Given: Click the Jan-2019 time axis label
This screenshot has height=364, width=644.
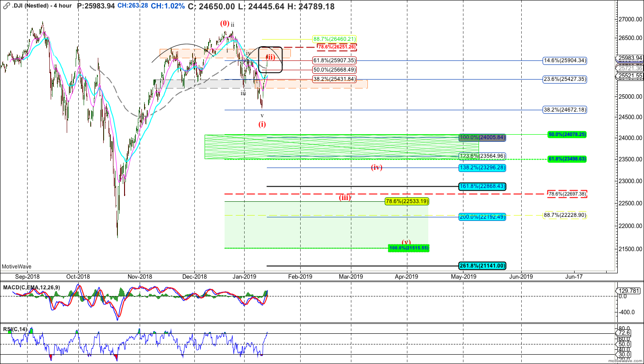Looking at the screenshot, I should pyautogui.click(x=244, y=276).
